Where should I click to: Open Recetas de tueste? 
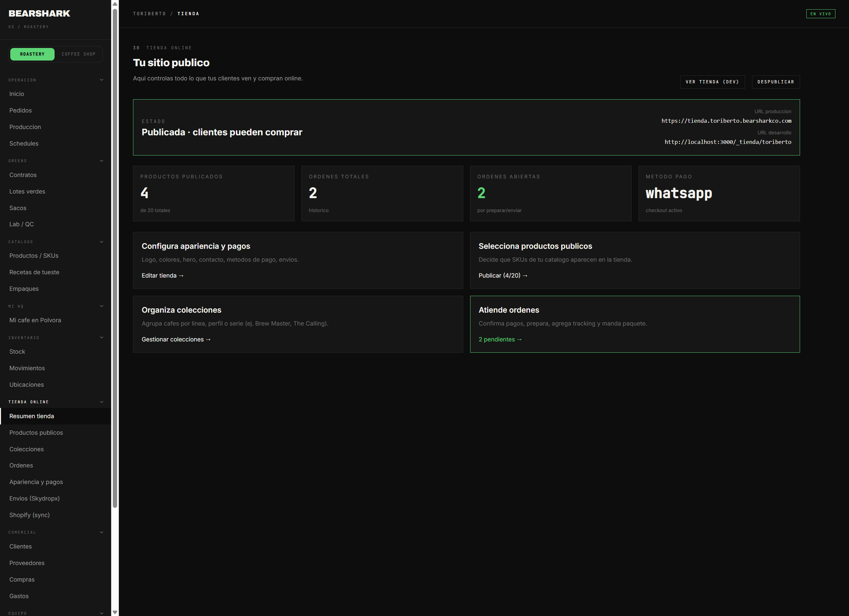[55, 272]
